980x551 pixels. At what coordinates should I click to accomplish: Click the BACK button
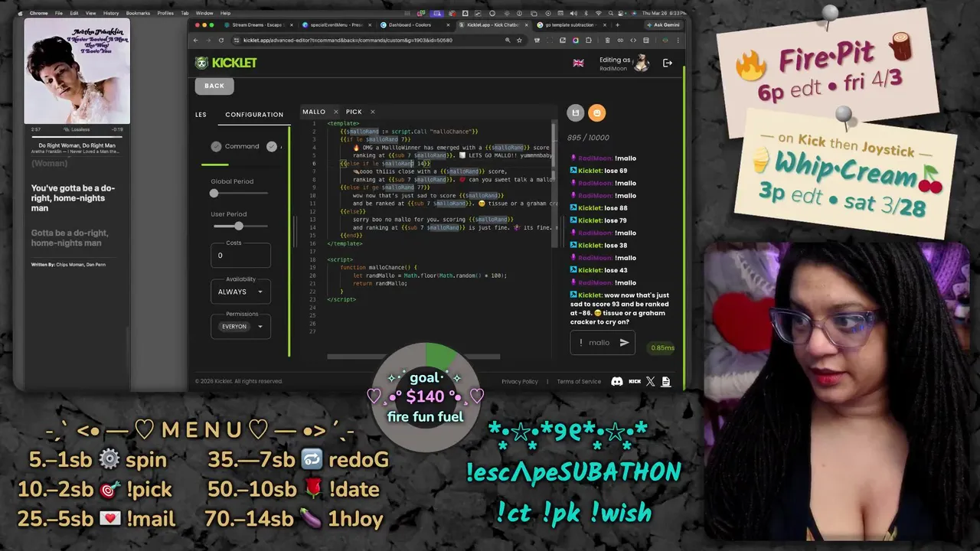[x=214, y=86]
